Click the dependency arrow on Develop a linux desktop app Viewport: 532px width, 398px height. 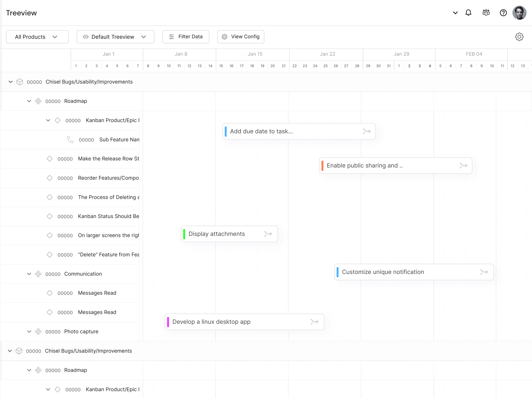tap(314, 322)
